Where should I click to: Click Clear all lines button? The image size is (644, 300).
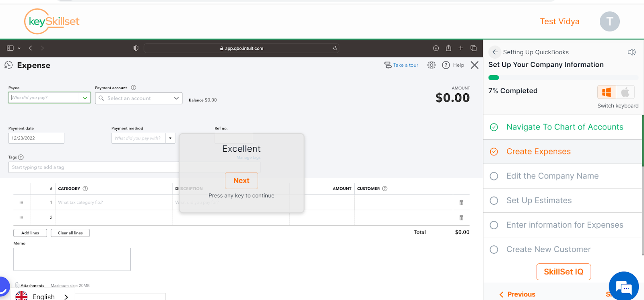click(70, 233)
